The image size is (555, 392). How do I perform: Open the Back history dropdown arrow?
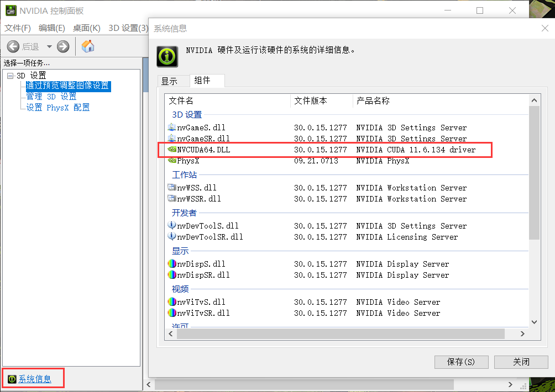point(49,46)
